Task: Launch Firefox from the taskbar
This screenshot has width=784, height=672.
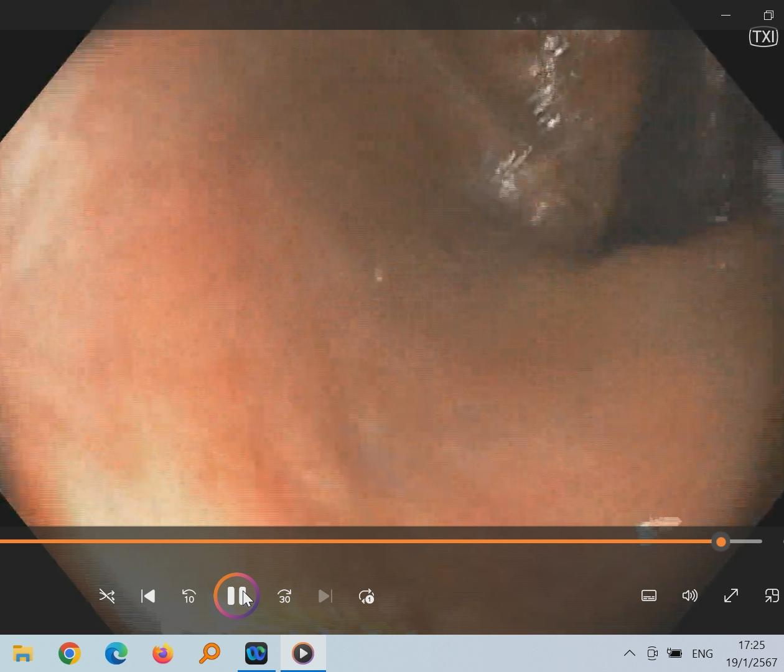Action: coord(163,653)
